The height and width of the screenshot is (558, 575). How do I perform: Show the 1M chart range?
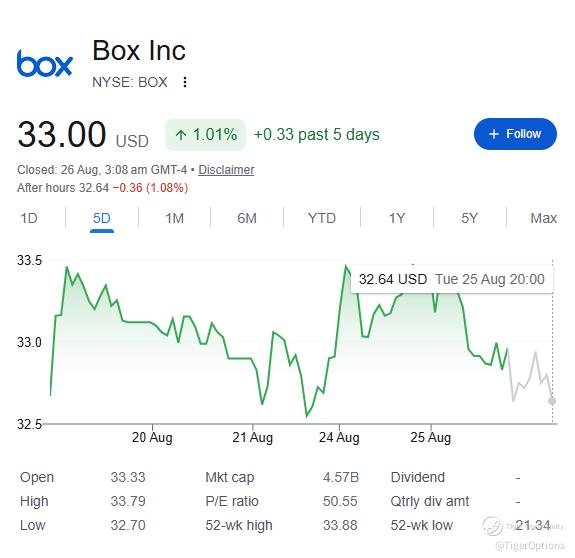(174, 219)
